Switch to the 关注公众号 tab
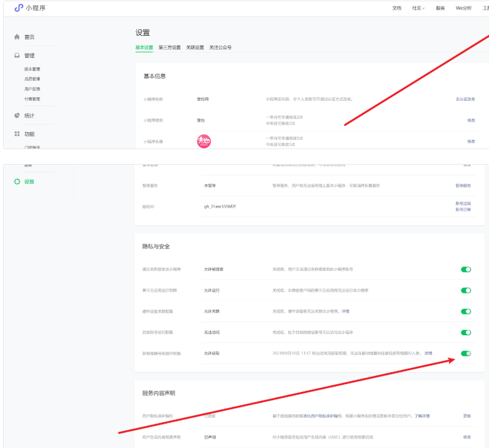 point(220,47)
